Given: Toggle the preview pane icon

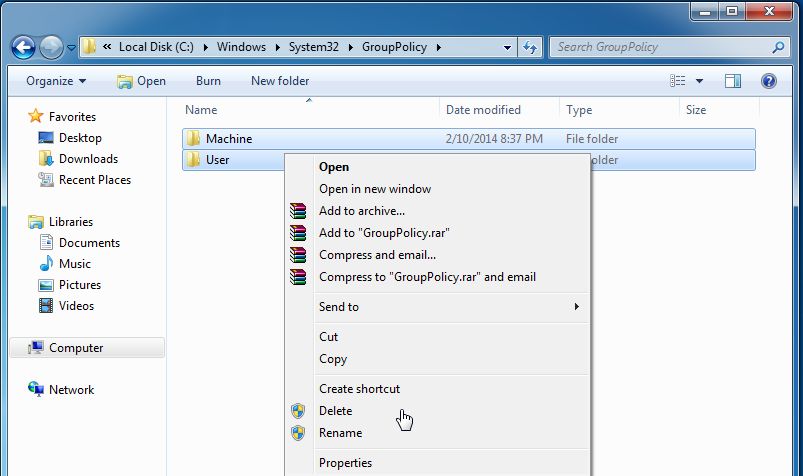Looking at the screenshot, I should 733,81.
